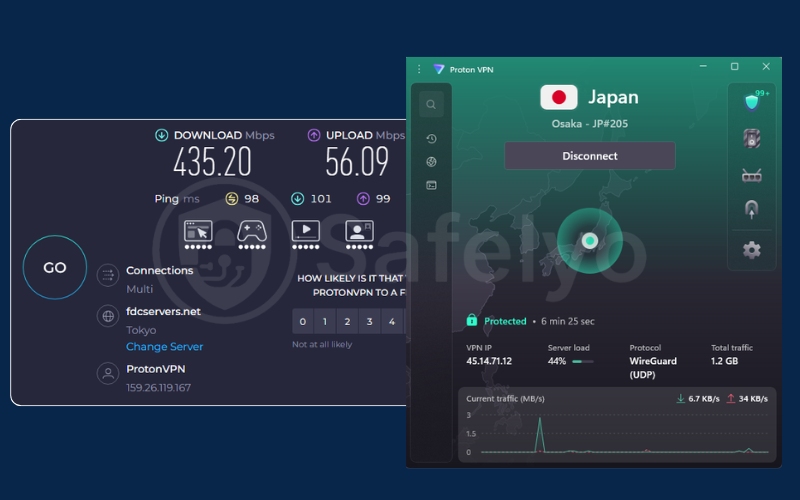The height and width of the screenshot is (500, 800).
Task: Click the Japan flag icon
Action: pyautogui.click(x=559, y=97)
